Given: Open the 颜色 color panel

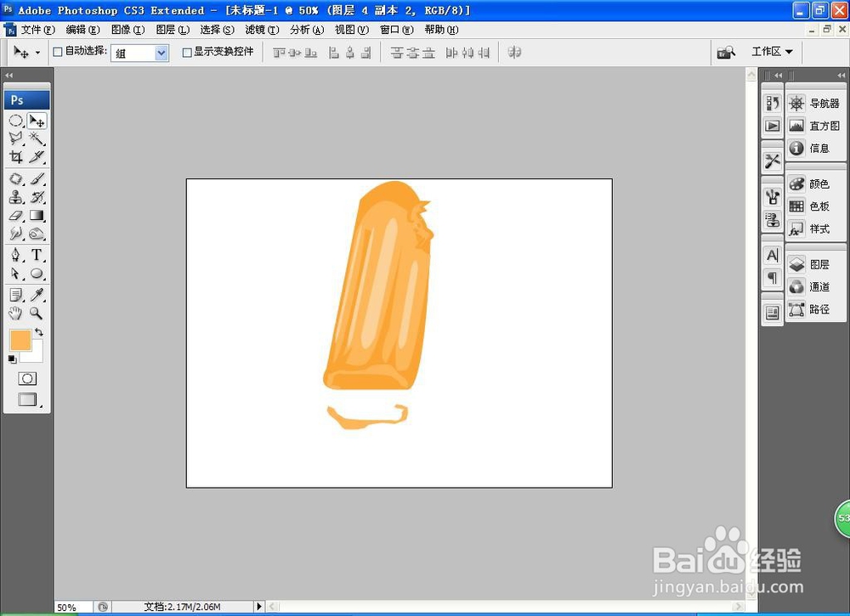Looking at the screenshot, I should (x=815, y=184).
